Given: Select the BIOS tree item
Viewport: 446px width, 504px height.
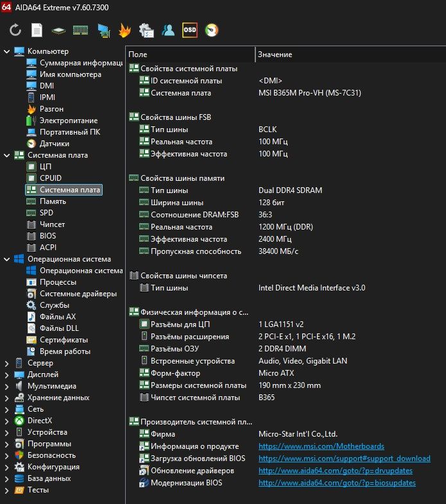Looking at the screenshot, I should (x=41, y=236).
